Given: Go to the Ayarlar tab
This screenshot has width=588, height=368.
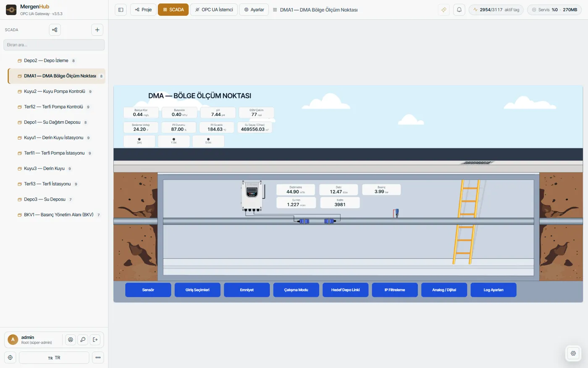Looking at the screenshot, I should 254,10.
